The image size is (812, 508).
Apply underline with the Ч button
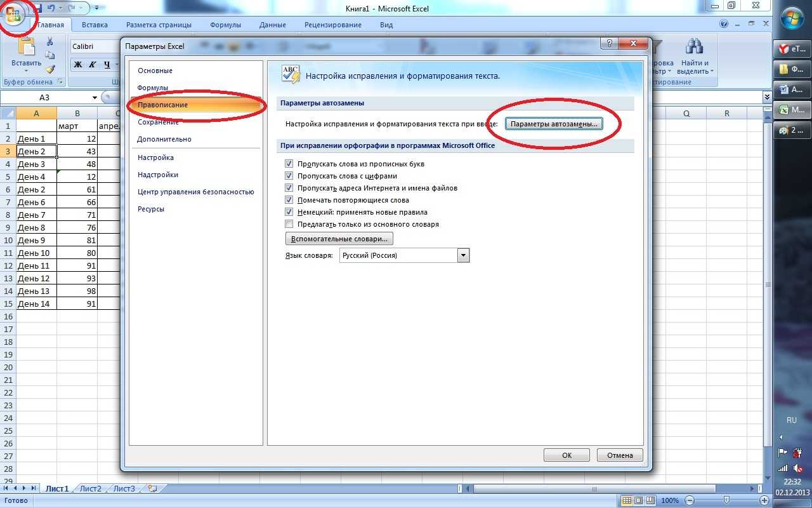point(106,64)
